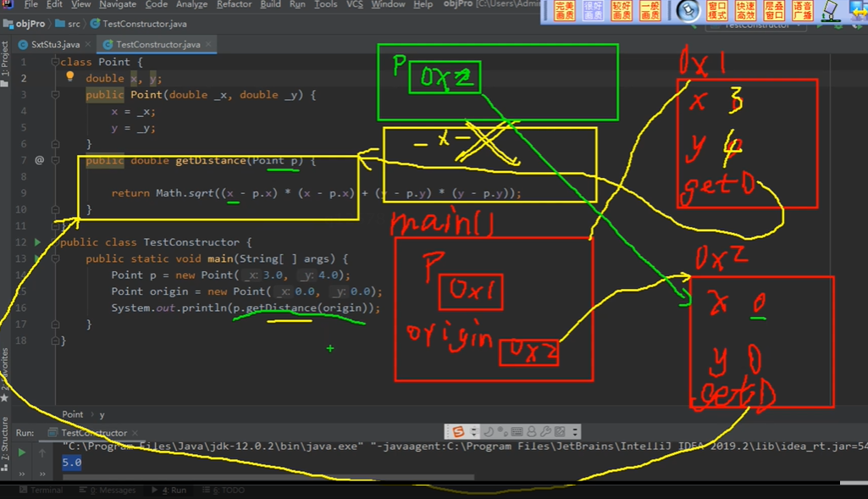Click 语音广播 voice broadcast button
Viewport: 868px width, 499px height.
pyautogui.click(x=802, y=11)
